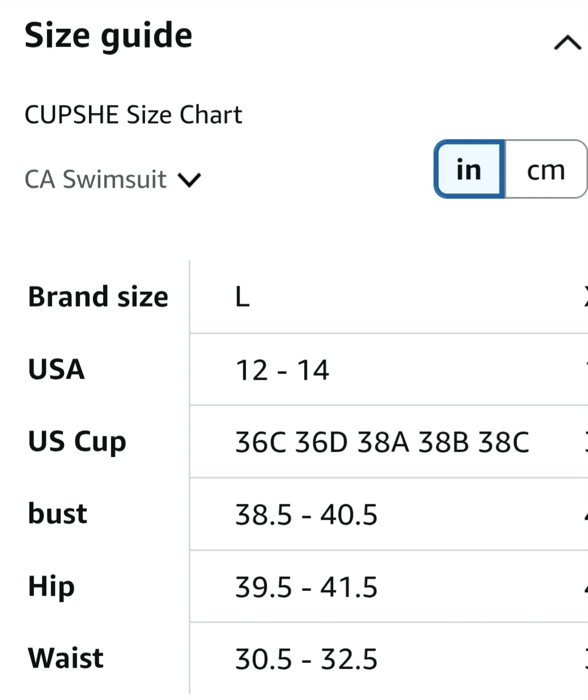Click the 30.5 - 32.5 waist value

(306, 659)
